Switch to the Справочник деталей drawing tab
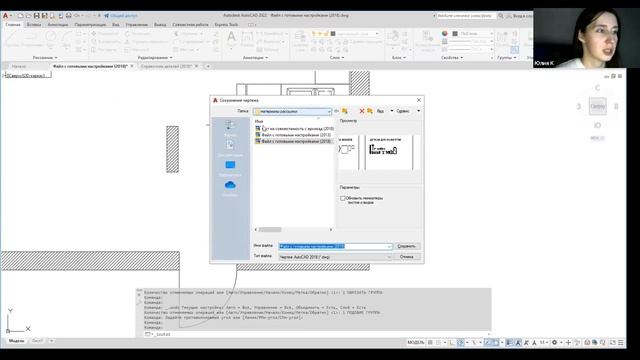 point(166,66)
